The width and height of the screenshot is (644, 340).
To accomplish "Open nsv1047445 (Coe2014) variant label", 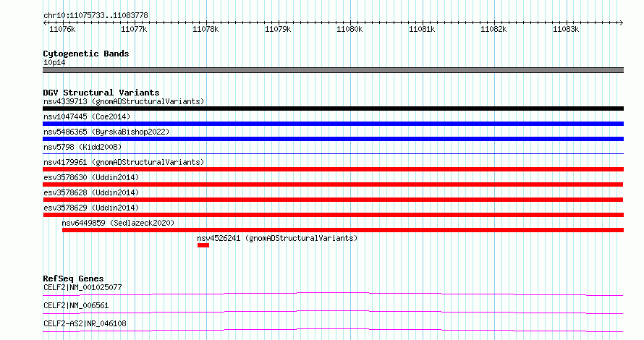I will click(87, 116).
